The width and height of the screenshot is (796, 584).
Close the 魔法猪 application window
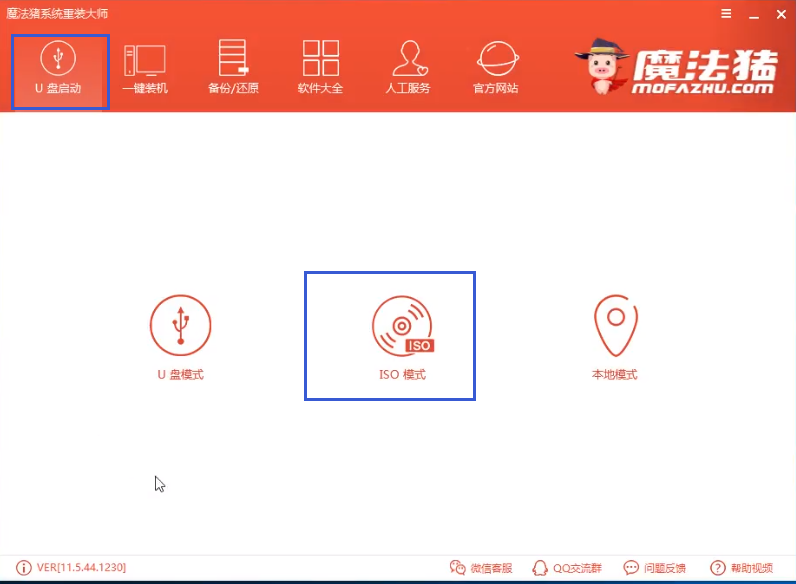pos(779,14)
